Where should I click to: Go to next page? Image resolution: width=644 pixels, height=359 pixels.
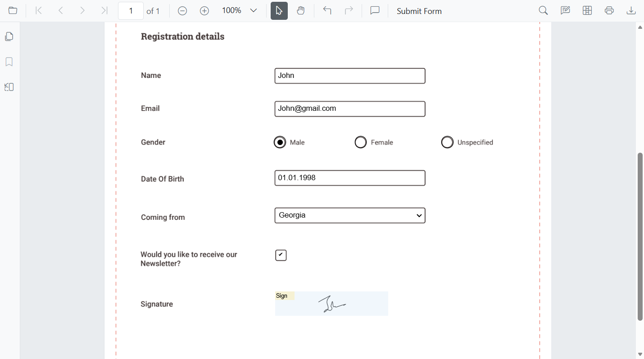(x=82, y=11)
